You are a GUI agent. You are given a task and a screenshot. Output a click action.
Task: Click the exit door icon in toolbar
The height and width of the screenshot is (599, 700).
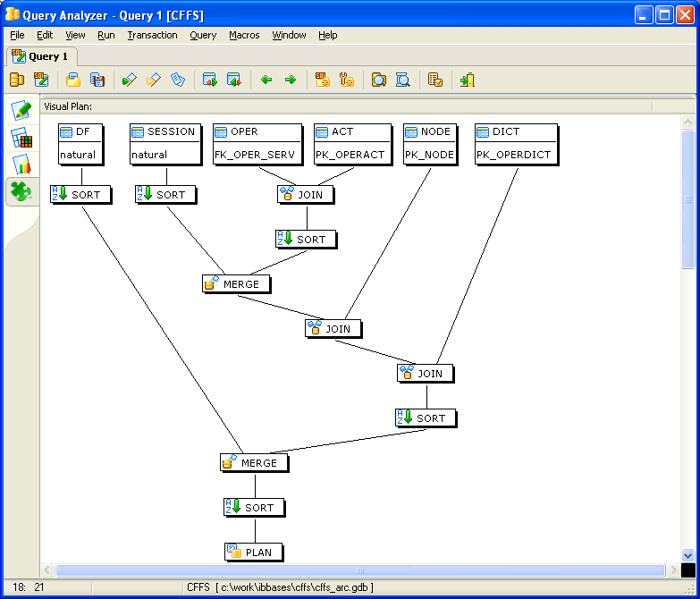pos(467,80)
